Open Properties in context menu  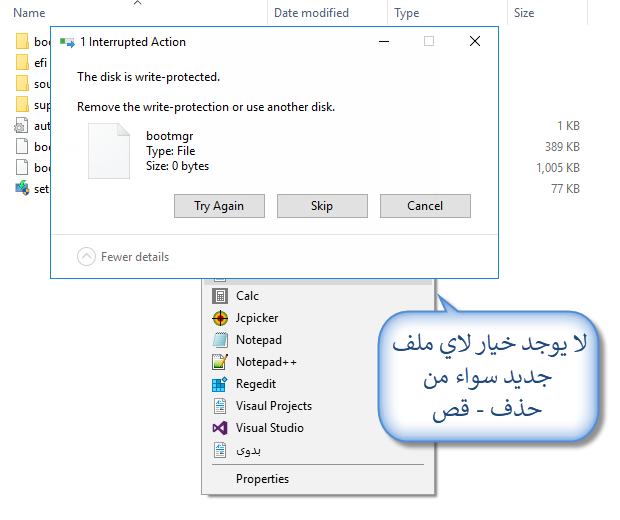[x=262, y=479]
